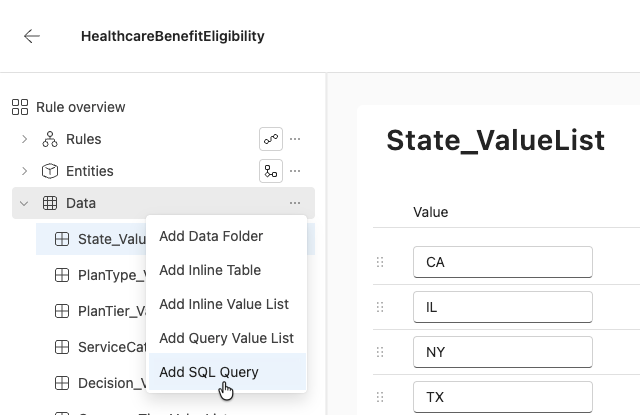Choose Add Inline Table from menu

[227, 270]
